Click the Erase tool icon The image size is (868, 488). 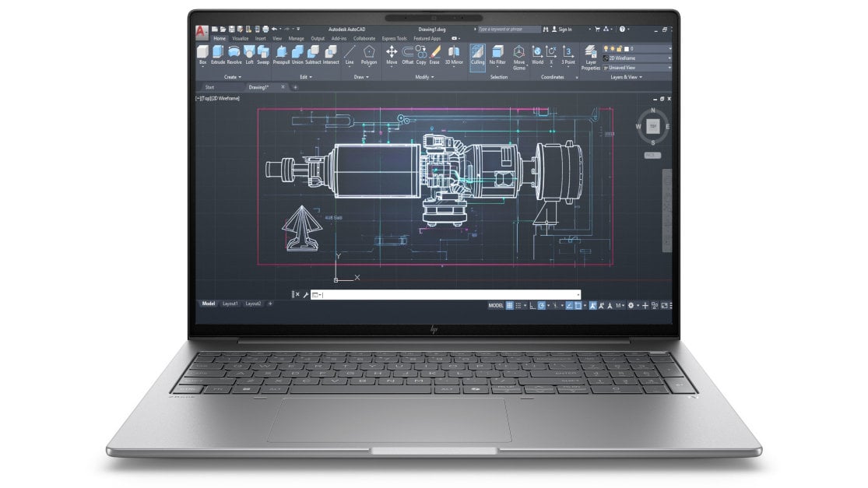(x=434, y=53)
